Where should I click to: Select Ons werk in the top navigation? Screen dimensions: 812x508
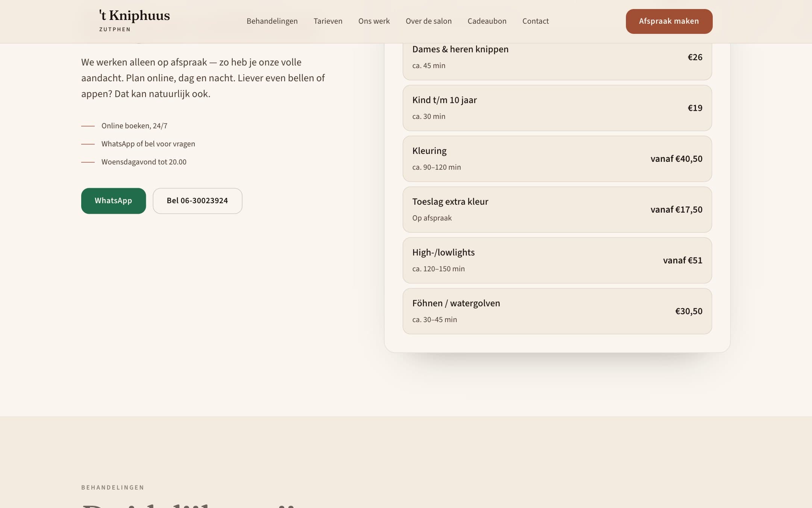click(374, 21)
